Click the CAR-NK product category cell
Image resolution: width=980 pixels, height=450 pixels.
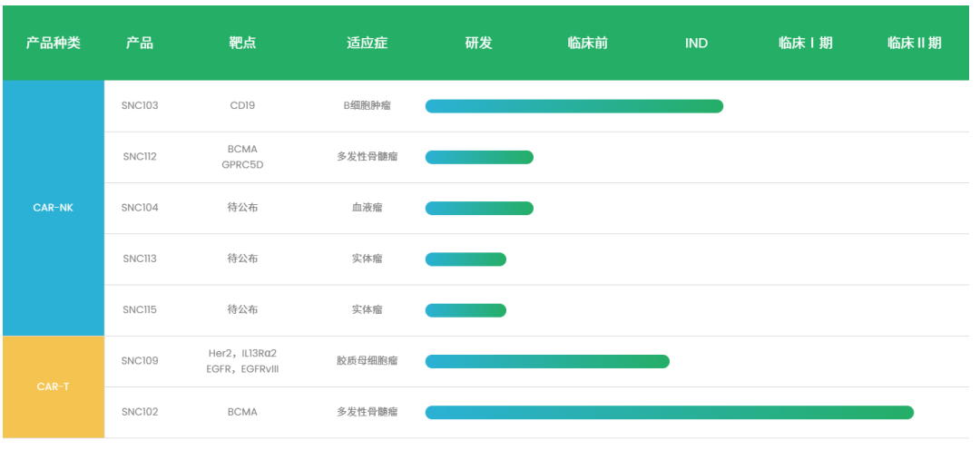point(54,208)
